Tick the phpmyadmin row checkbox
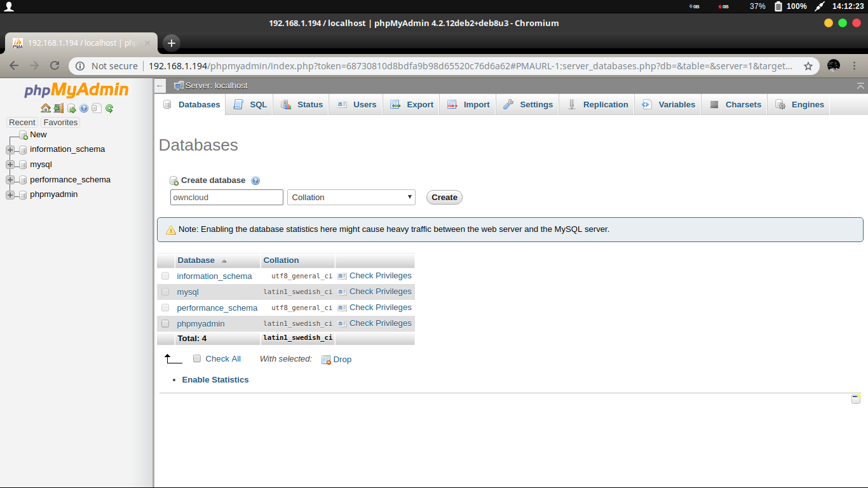 click(x=165, y=323)
